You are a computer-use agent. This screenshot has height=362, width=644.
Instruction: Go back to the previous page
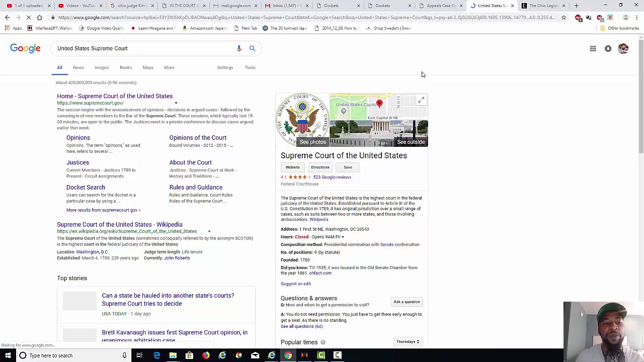click(x=7, y=18)
